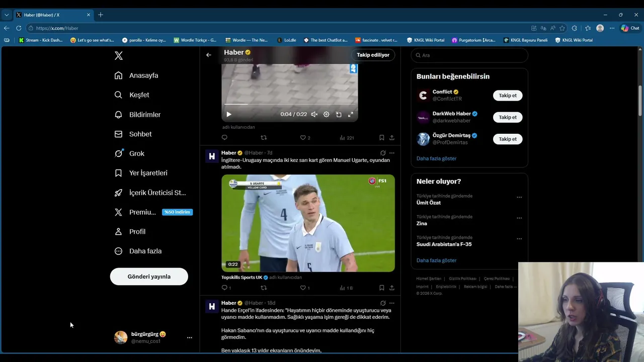
Task: Click the Takip ediliyor button
Action: [373, 55]
